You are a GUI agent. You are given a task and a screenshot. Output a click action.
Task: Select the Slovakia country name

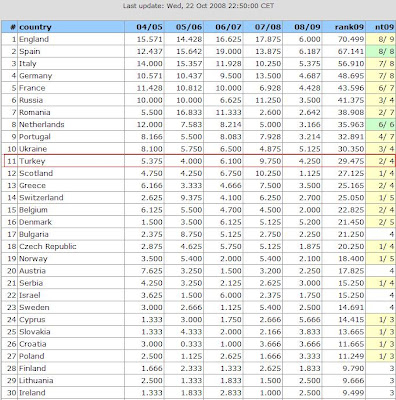(x=35, y=332)
